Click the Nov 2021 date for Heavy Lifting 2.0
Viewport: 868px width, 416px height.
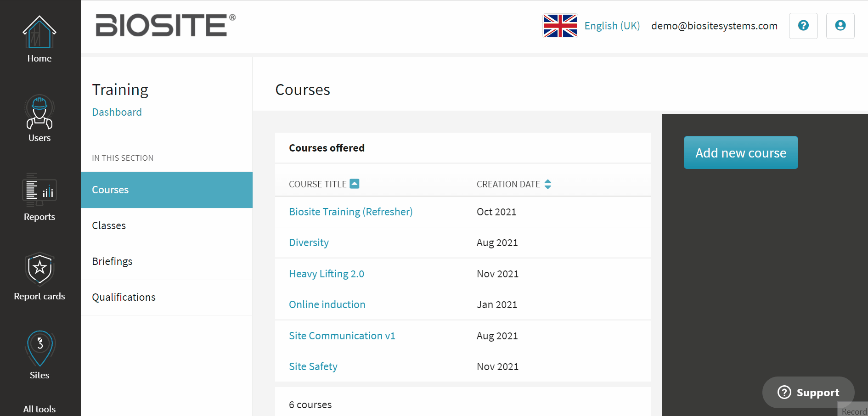coord(497,274)
